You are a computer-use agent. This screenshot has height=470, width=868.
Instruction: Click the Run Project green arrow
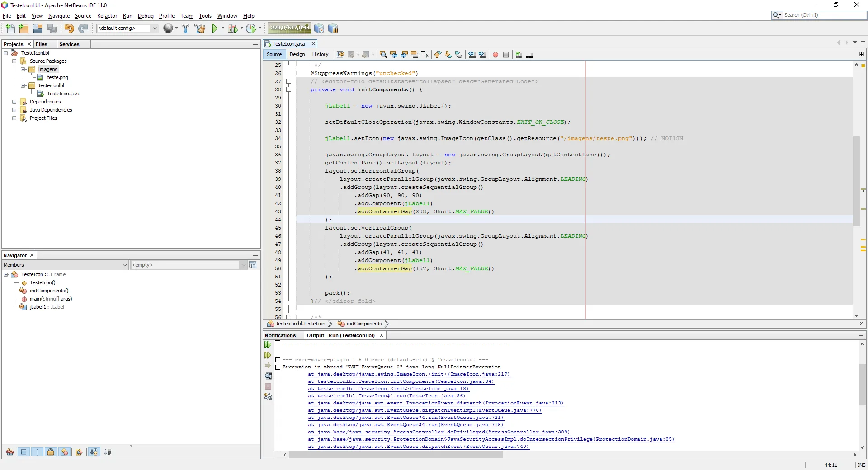[215, 28]
